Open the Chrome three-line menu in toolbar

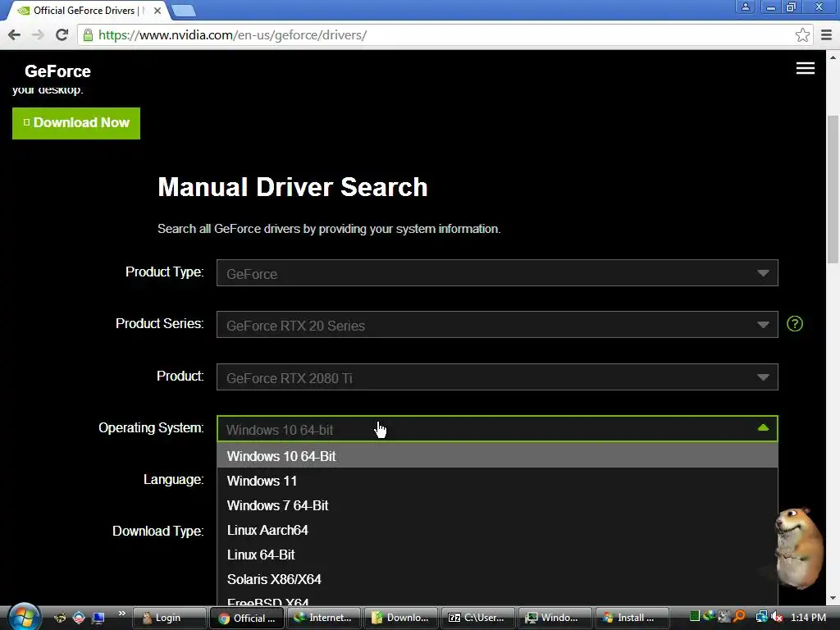[826, 34]
